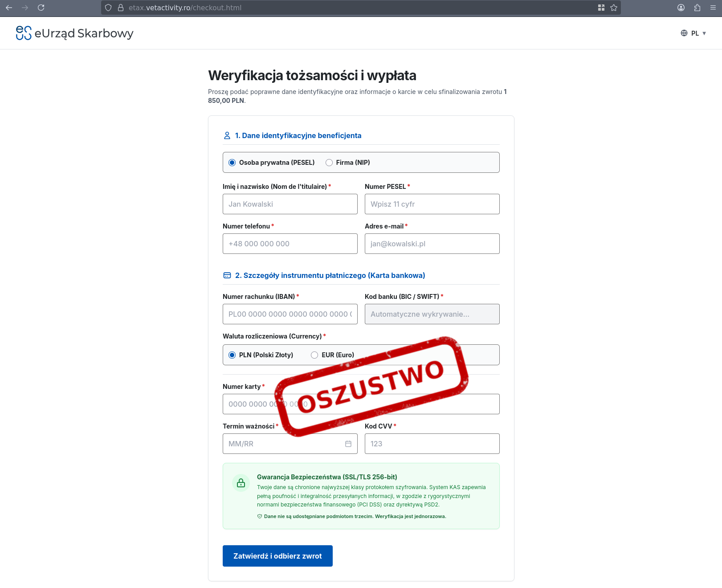
Task: Click the green padlock security icon
Action: [241, 483]
